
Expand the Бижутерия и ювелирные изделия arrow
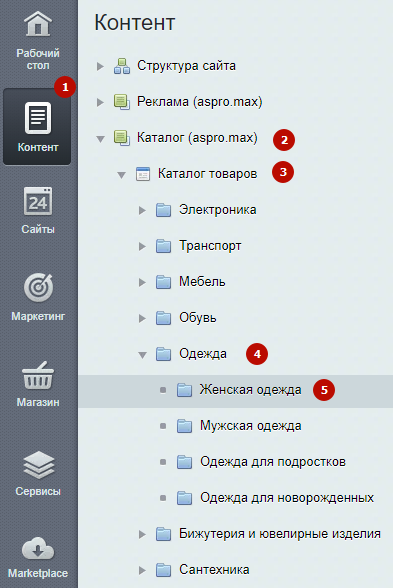click(x=142, y=534)
